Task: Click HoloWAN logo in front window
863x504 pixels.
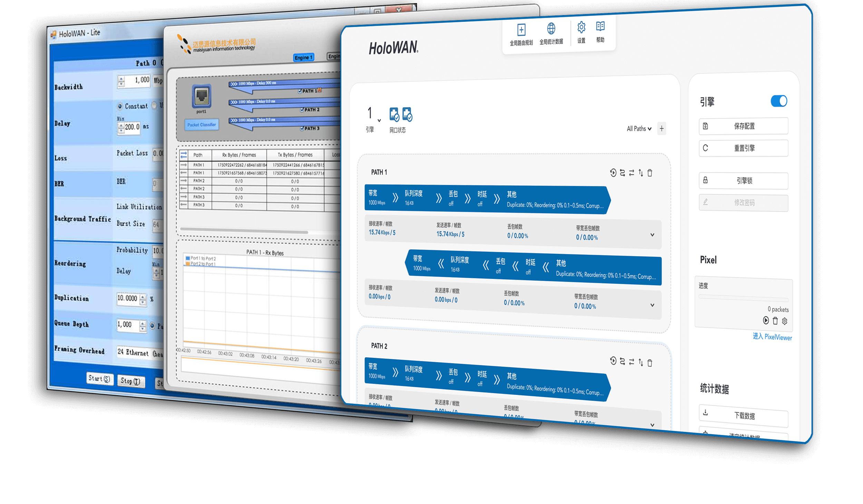Action: [393, 48]
